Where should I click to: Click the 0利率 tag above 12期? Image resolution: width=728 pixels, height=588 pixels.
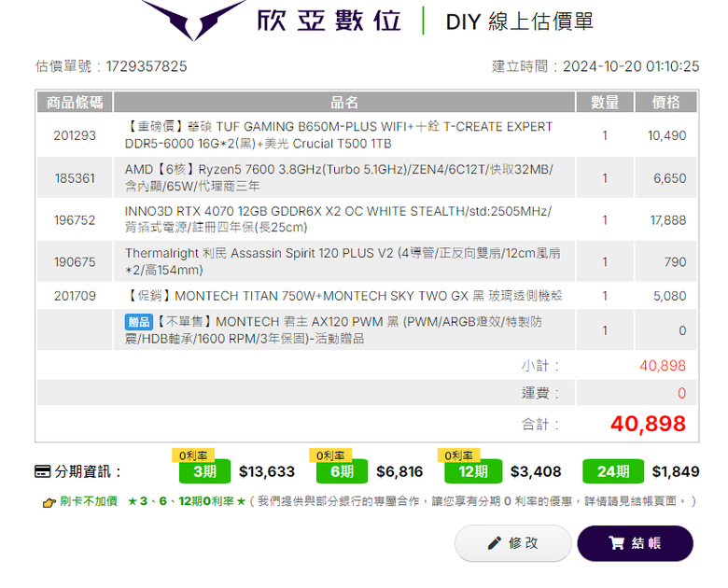tap(458, 455)
